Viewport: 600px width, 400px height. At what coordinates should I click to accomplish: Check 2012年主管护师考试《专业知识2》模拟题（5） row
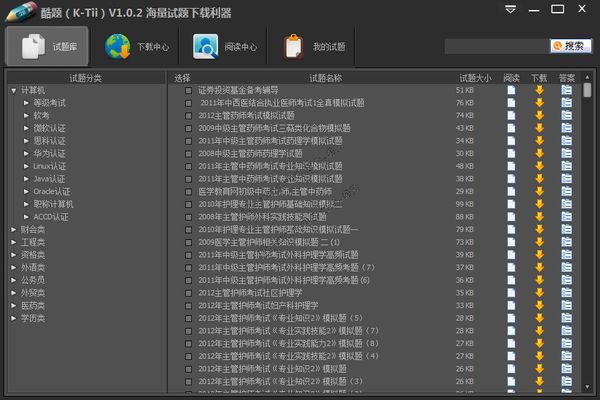pos(188,318)
